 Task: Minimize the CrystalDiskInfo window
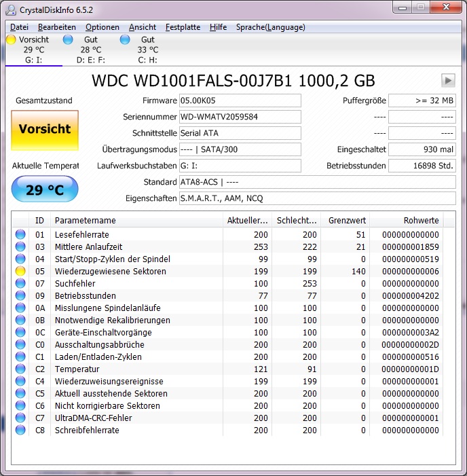403,8
